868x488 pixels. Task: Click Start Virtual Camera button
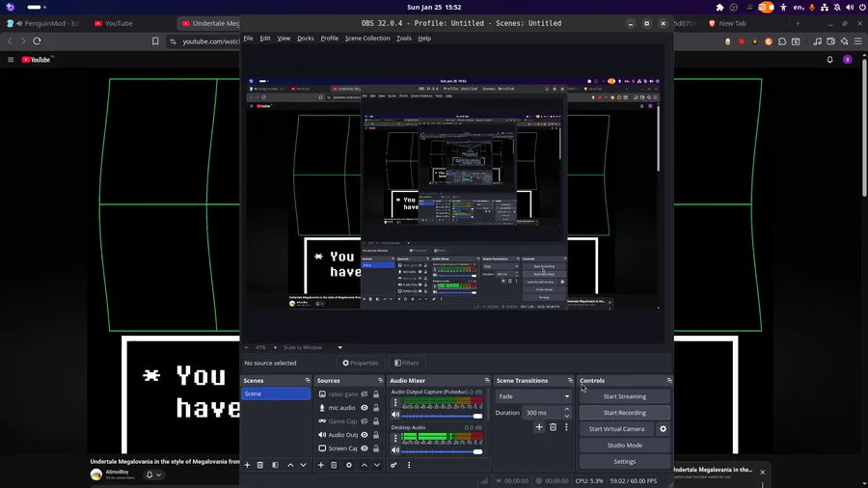click(616, 429)
